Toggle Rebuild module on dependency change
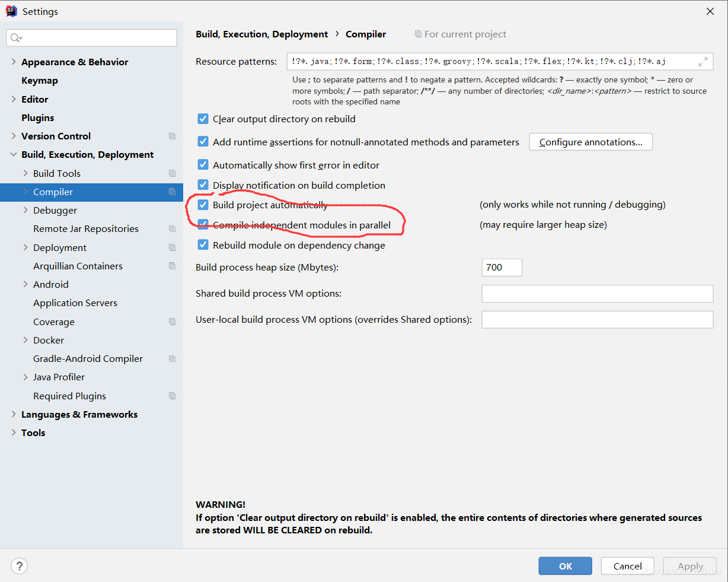Screen dimensions: 728x582 (x=203, y=245)
